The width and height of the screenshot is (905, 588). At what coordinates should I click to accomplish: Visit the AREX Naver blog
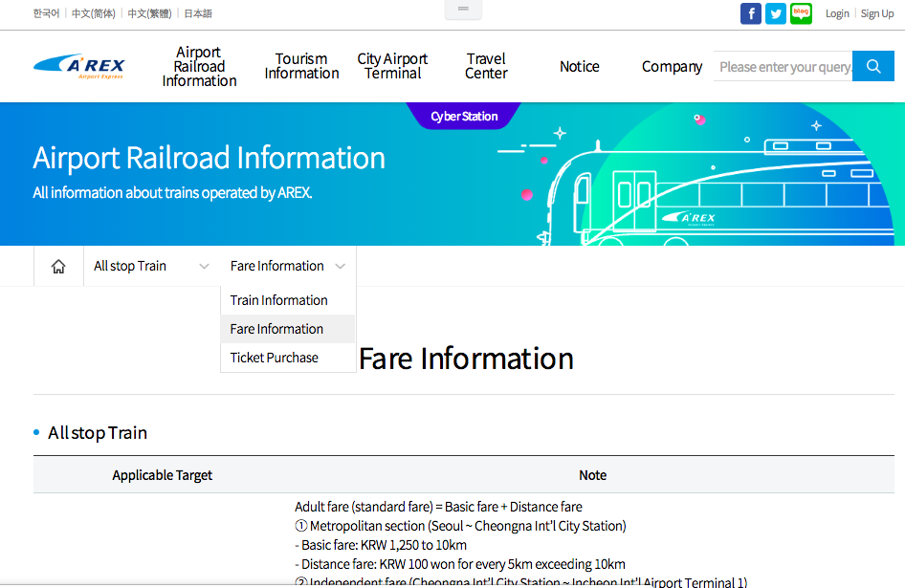[800, 13]
